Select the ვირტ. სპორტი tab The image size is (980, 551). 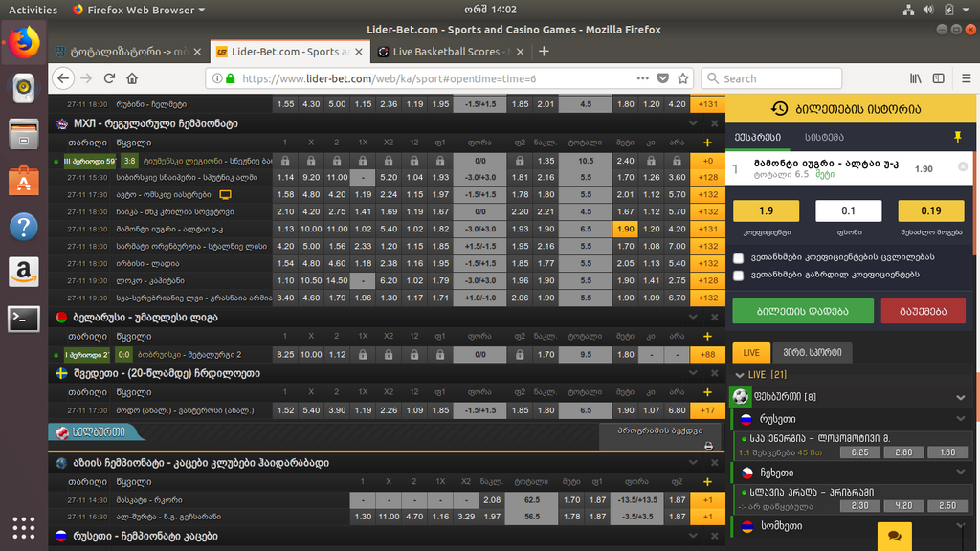click(x=812, y=352)
